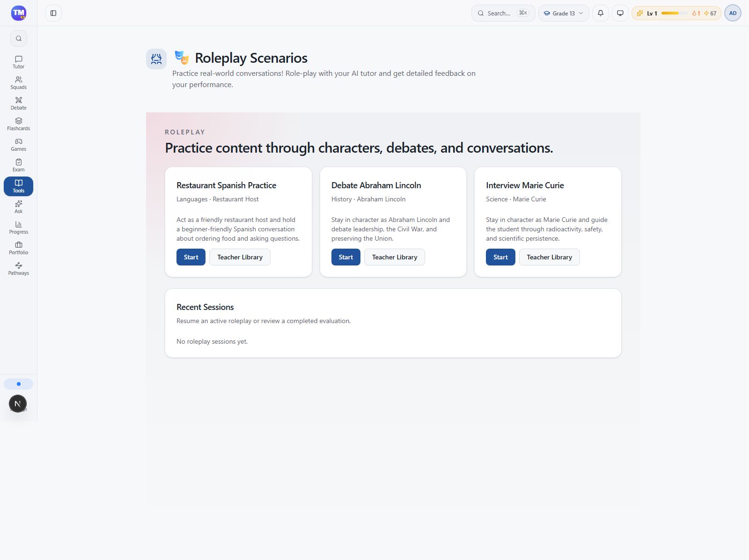Start the Interview Marie Curie roleplay

pos(500,257)
